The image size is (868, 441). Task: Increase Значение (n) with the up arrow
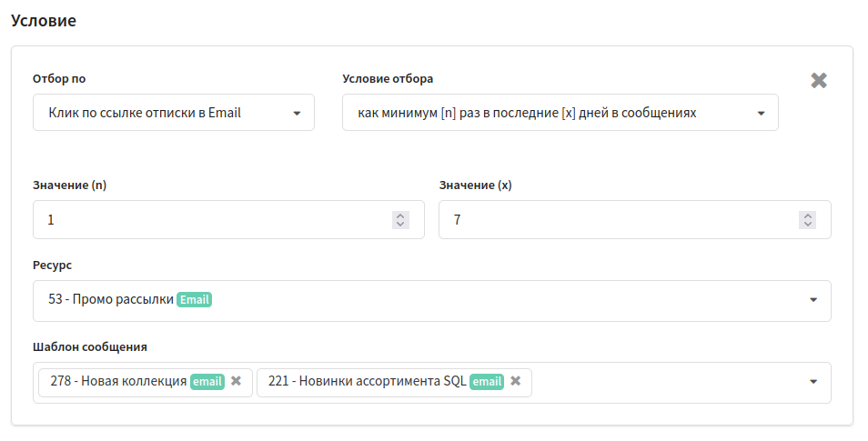pyautogui.click(x=400, y=215)
